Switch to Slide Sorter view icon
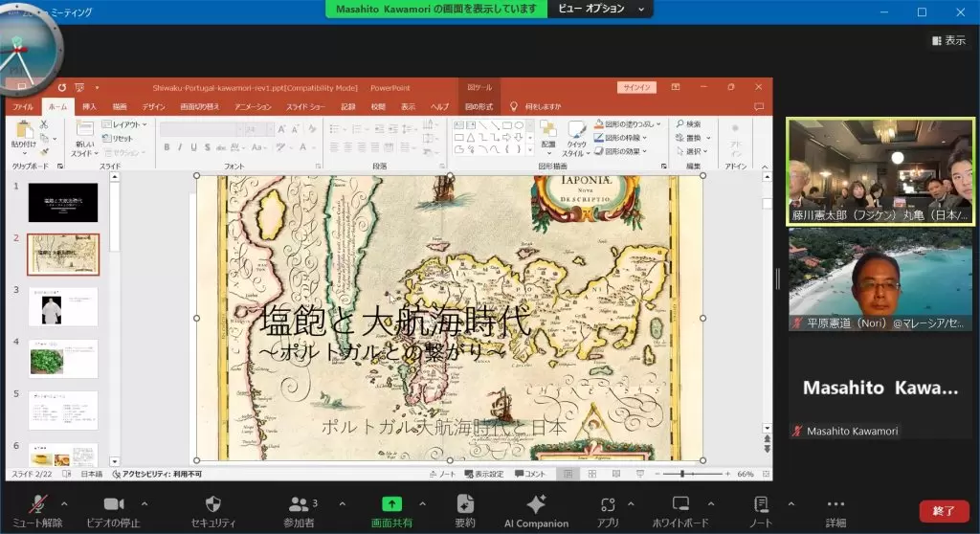This screenshot has width=980, height=534. [591, 474]
